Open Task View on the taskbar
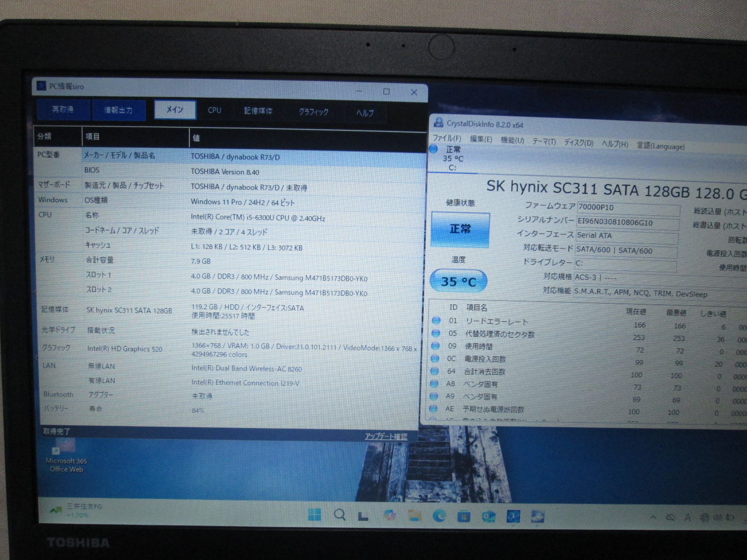This screenshot has height=560, width=747. click(x=363, y=516)
